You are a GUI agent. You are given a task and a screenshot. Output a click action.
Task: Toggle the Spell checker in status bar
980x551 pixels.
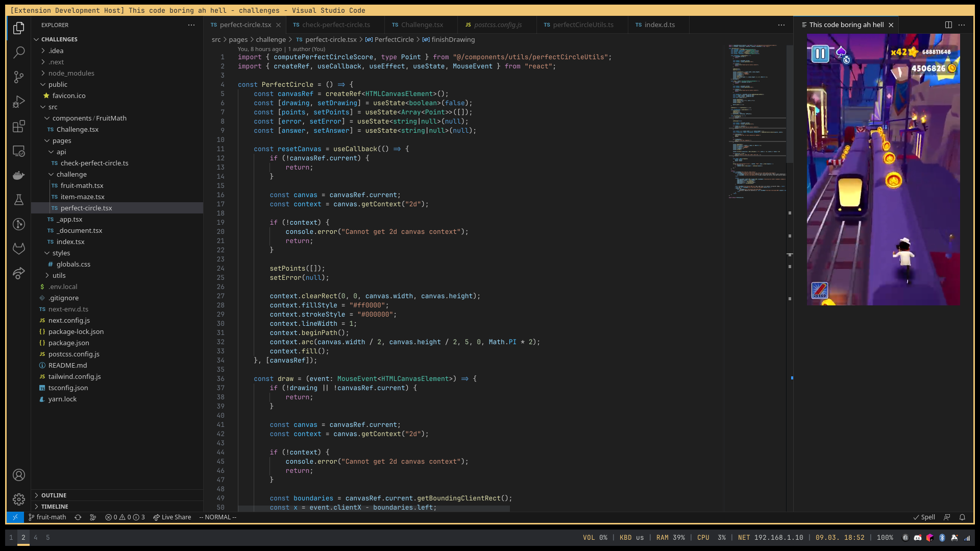(924, 517)
